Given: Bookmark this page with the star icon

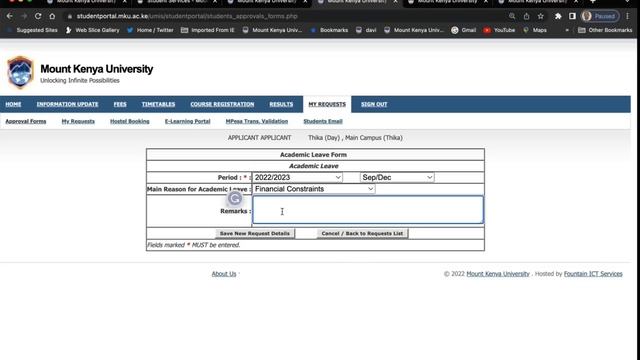Looking at the screenshot, I should pos(541,16).
